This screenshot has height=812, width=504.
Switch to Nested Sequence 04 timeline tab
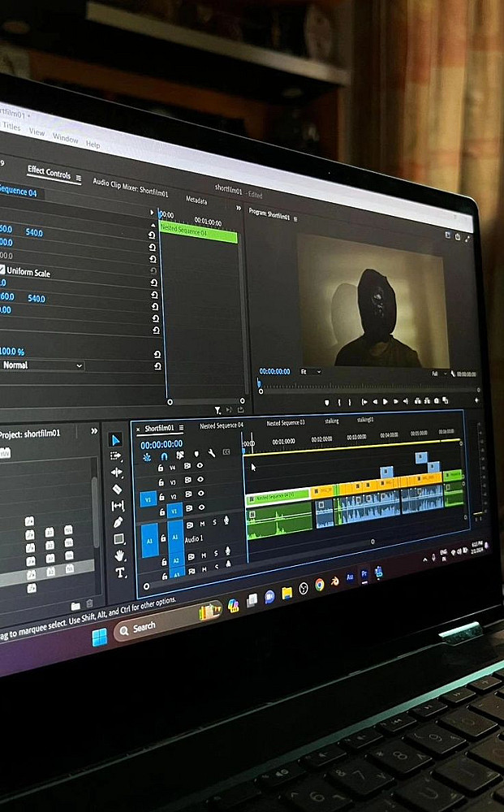tap(222, 425)
